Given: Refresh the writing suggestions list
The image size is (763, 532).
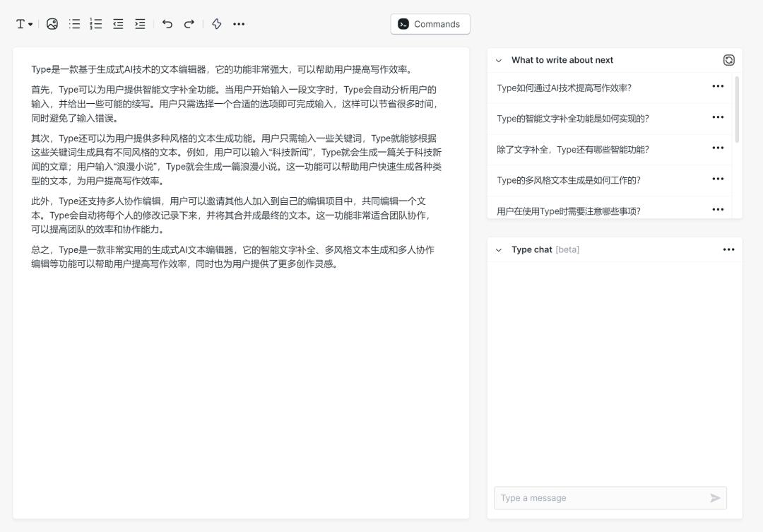Looking at the screenshot, I should (x=728, y=60).
